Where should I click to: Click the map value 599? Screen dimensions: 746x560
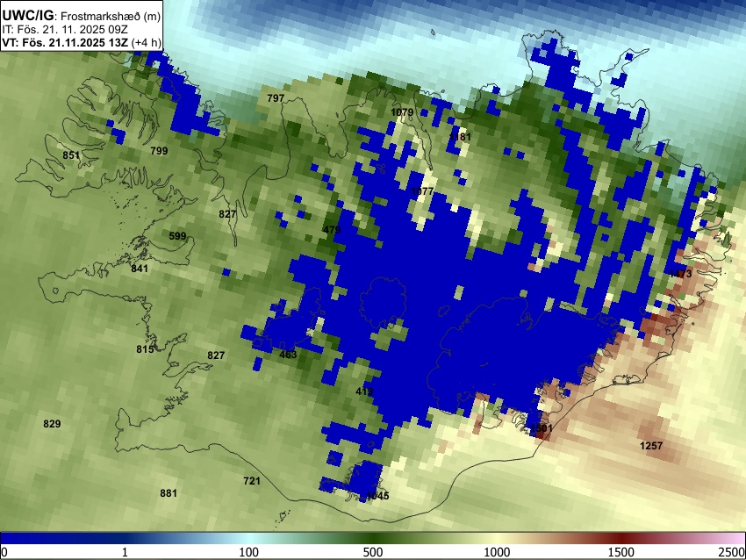pos(177,236)
